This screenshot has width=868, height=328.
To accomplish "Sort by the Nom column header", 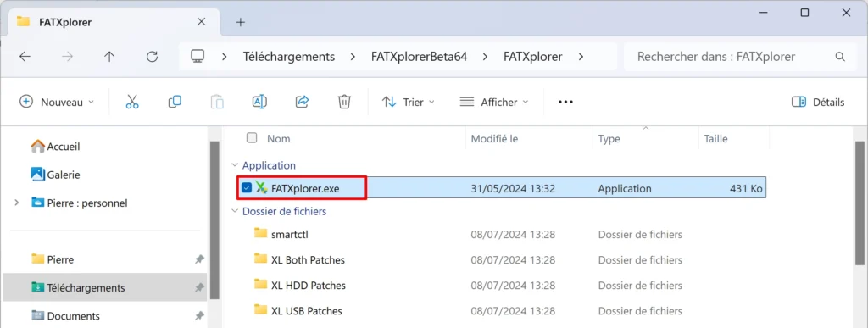I will (x=278, y=139).
